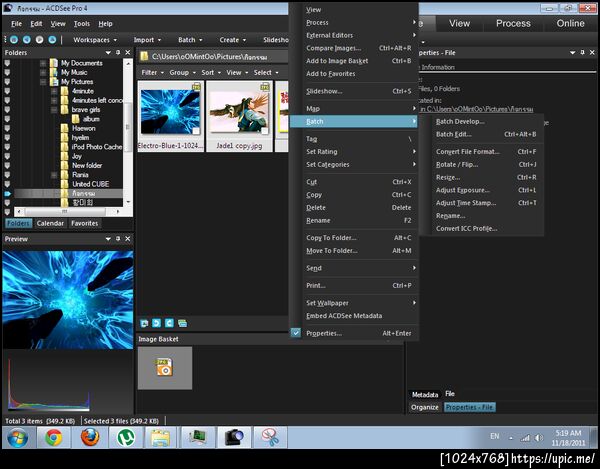This screenshot has width=600, height=469.
Task: Open uTorrent from the taskbar
Action: pos(126,438)
